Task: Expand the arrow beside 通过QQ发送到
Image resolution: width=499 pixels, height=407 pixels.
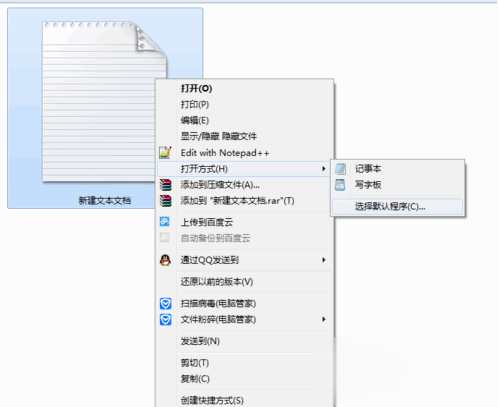Action: 323,260
